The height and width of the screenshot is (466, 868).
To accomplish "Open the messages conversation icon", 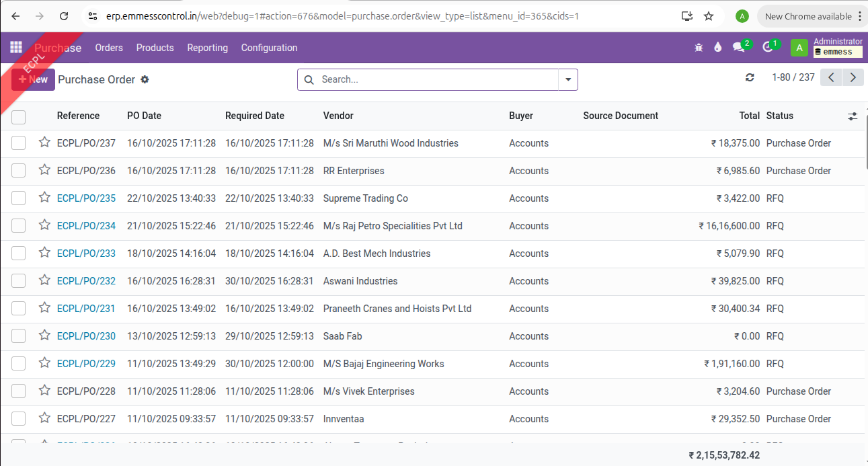I will [x=739, y=48].
